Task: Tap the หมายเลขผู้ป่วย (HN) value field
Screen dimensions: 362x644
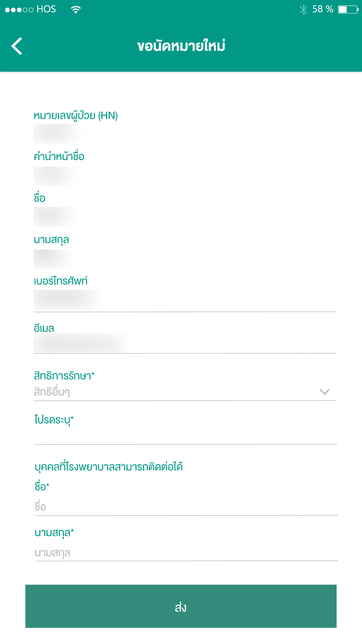Action: pos(60,133)
